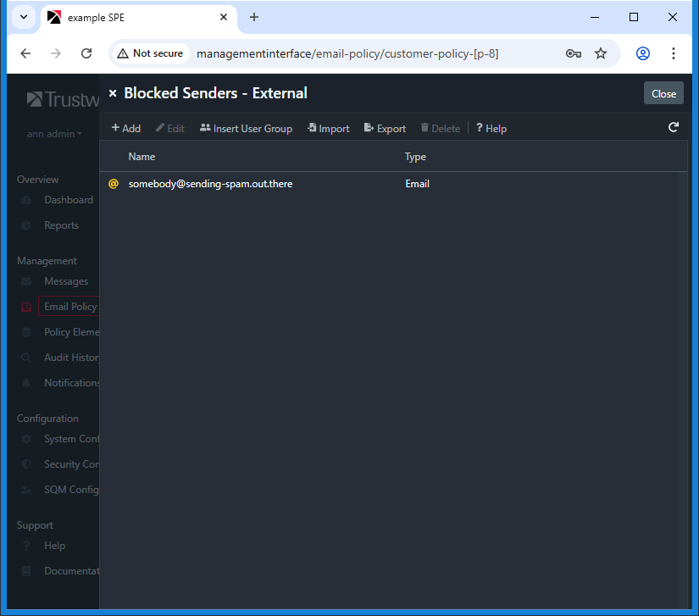Go to Reports in sidebar
This screenshot has width=699, height=616.
[61, 225]
